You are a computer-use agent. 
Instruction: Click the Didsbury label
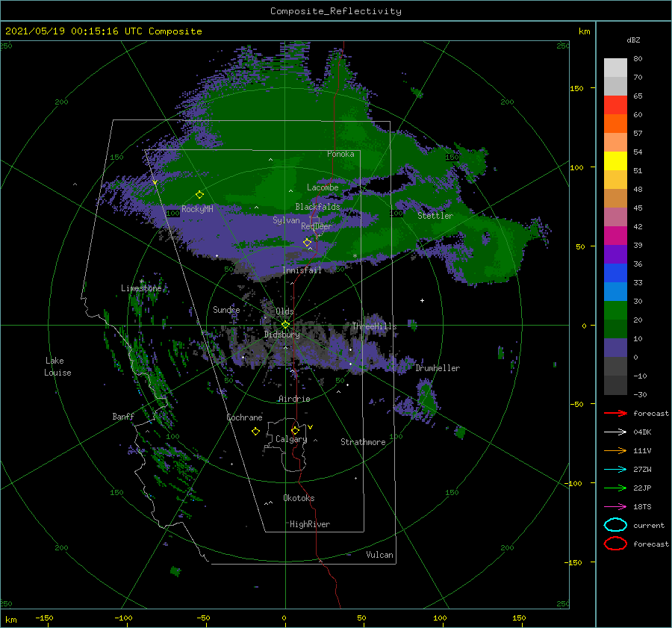[282, 335]
